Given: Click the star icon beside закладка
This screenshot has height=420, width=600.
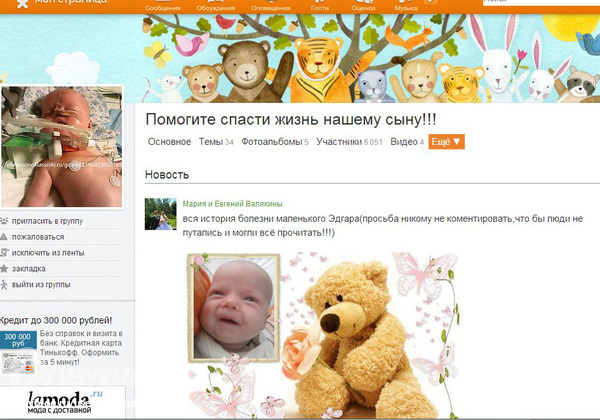Looking at the screenshot, I should (4, 269).
